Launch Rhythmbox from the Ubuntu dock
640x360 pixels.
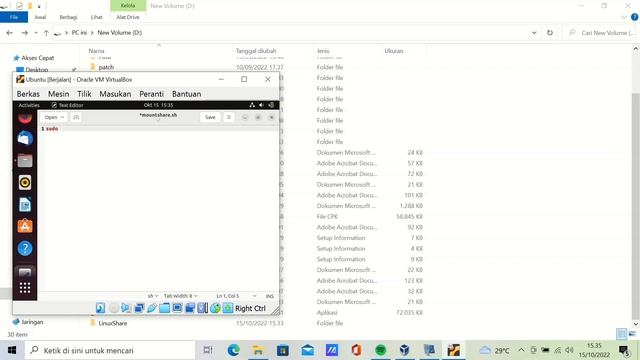tap(25, 182)
